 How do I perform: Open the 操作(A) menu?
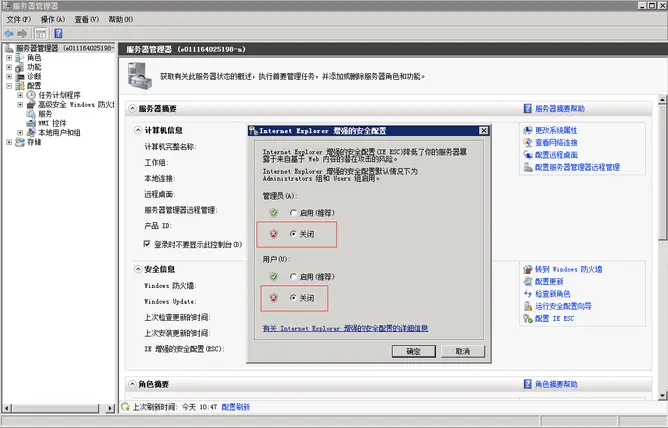(x=53, y=20)
